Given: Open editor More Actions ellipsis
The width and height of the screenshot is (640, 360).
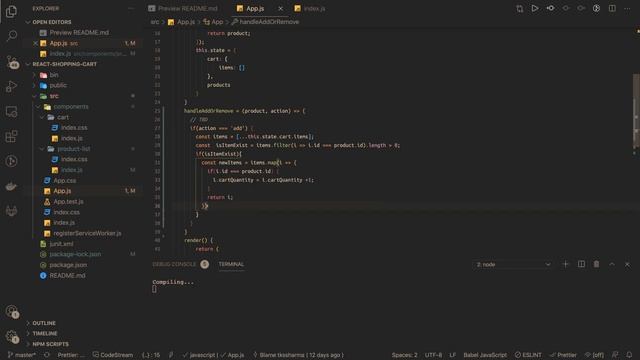Looking at the screenshot, I should 627,8.
